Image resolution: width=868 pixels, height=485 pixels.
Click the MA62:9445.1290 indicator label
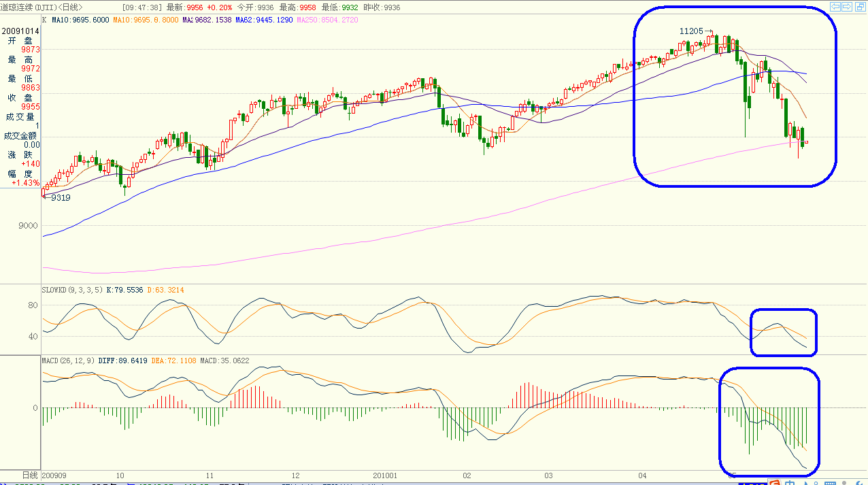(x=264, y=20)
